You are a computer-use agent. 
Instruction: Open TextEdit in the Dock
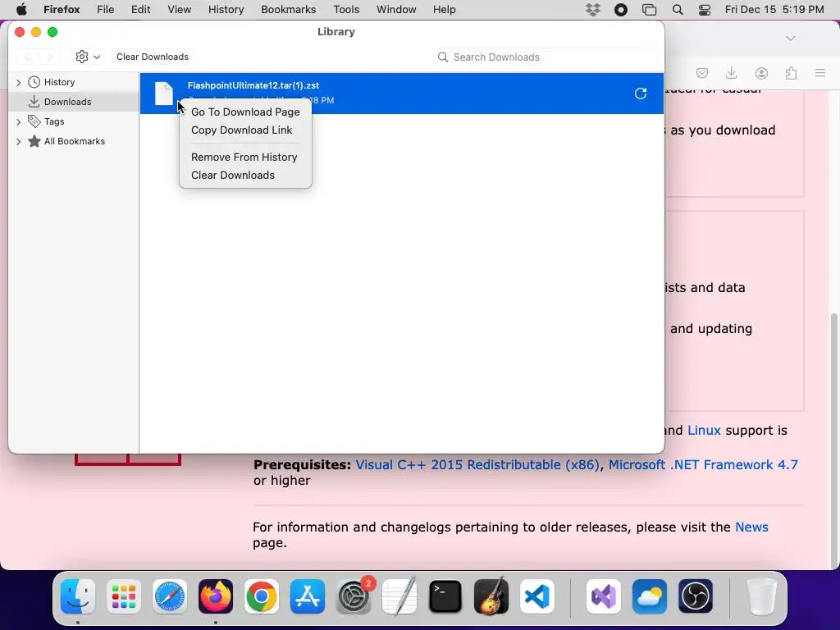tap(399, 596)
